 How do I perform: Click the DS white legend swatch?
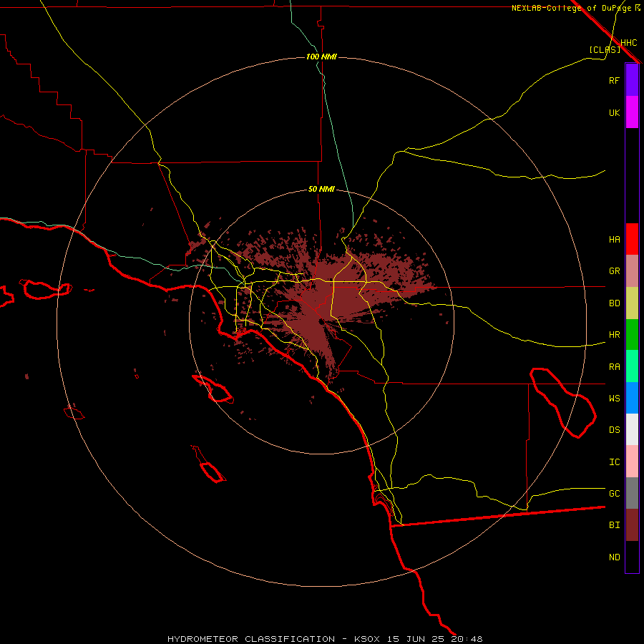coord(632,429)
